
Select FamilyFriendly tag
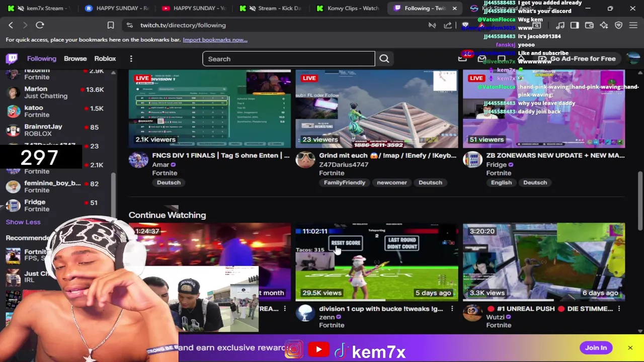click(x=345, y=183)
